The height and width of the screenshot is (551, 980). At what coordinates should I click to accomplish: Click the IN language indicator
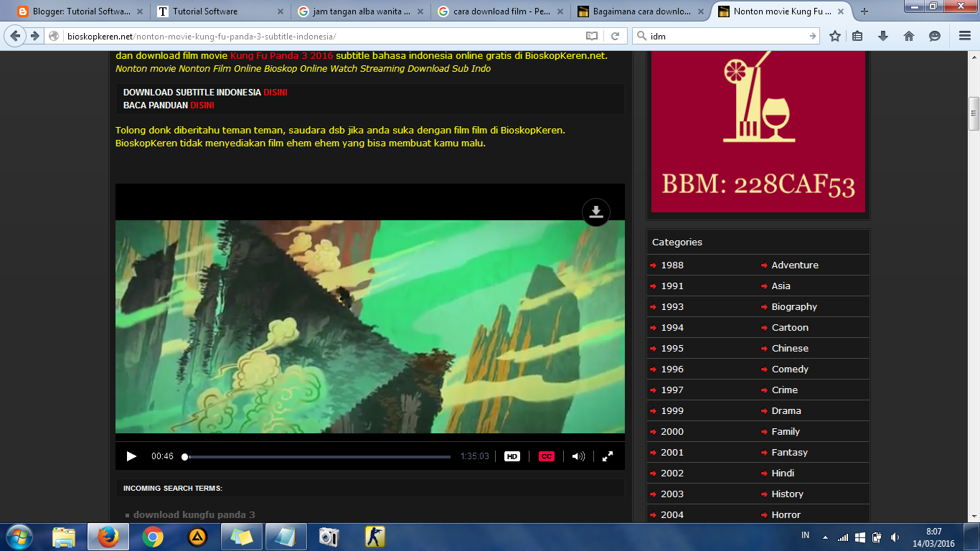805,536
